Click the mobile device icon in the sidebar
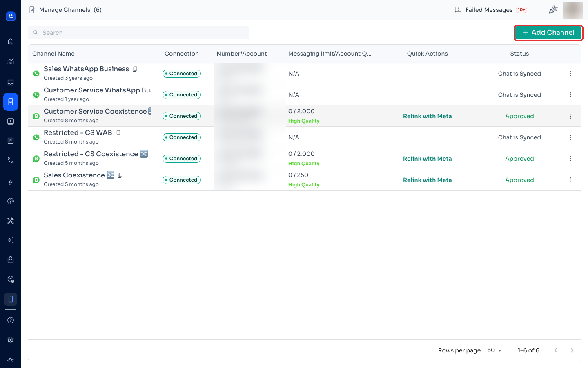This screenshot has width=588, height=368. click(x=11, y=299)
